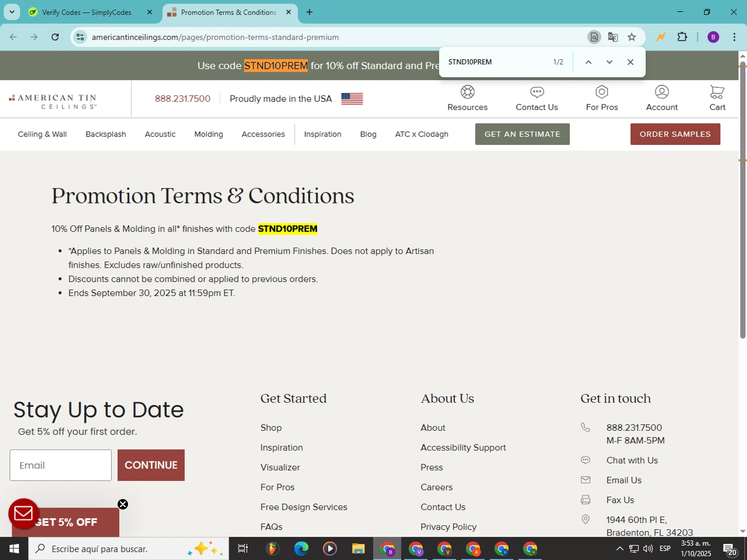Open the Ceiling & Wall menu
The height and width of the screenshot is (560, 747).
pyautogui.click(x=42, y=134)
